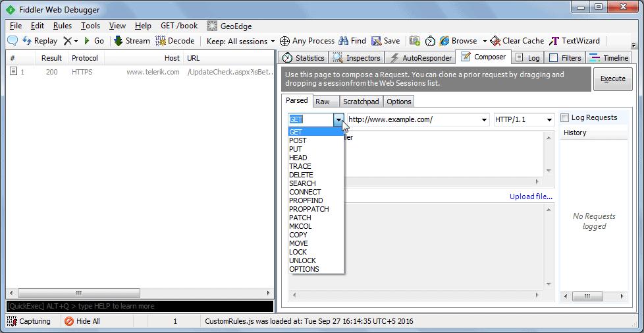Toggle Capturing in the status bar
644x333 pixels.
(29, 322)
